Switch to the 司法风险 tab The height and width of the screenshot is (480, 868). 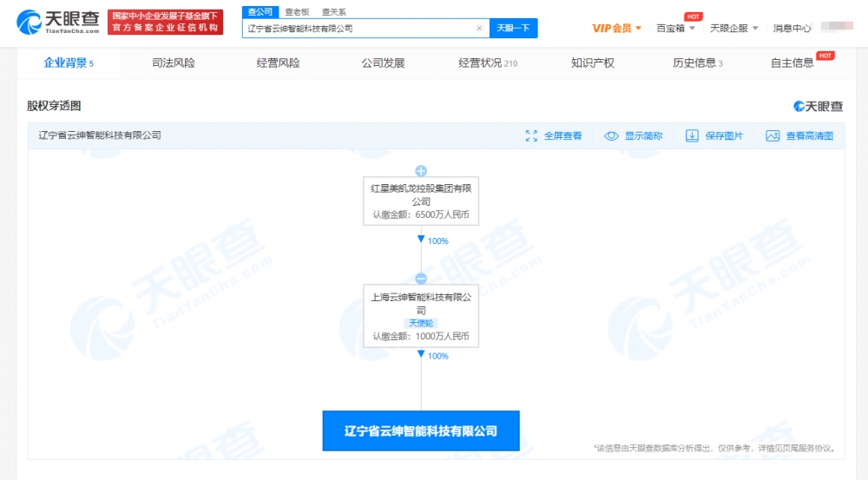click(174, 63)
